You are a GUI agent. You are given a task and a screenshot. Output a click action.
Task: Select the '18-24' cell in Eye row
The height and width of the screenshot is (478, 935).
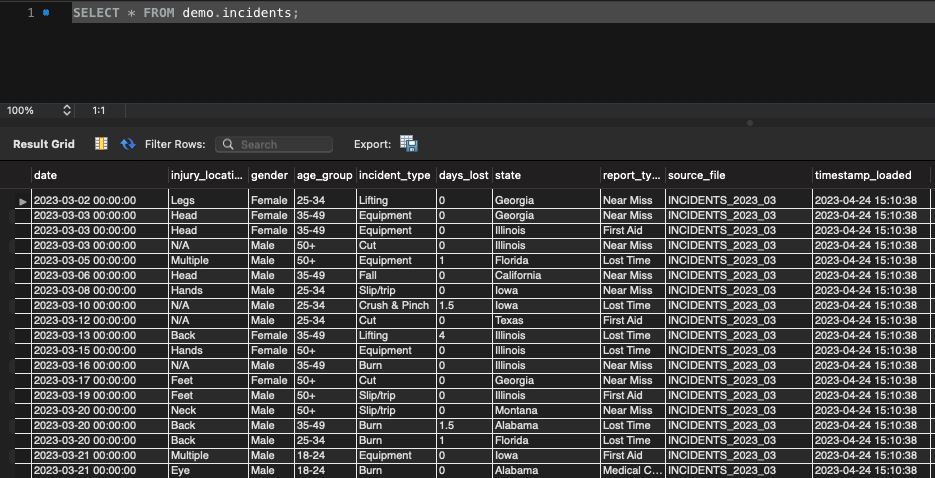coord(326,470)
